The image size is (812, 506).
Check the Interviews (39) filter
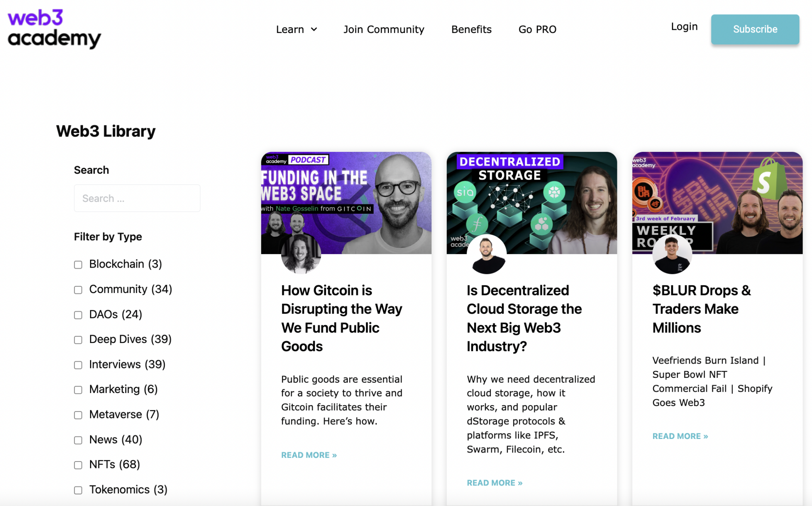click(x=78, y=365)
